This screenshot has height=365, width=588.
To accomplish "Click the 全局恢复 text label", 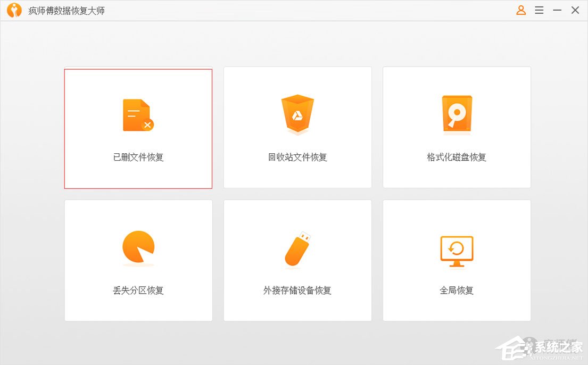I will [456, 291].
